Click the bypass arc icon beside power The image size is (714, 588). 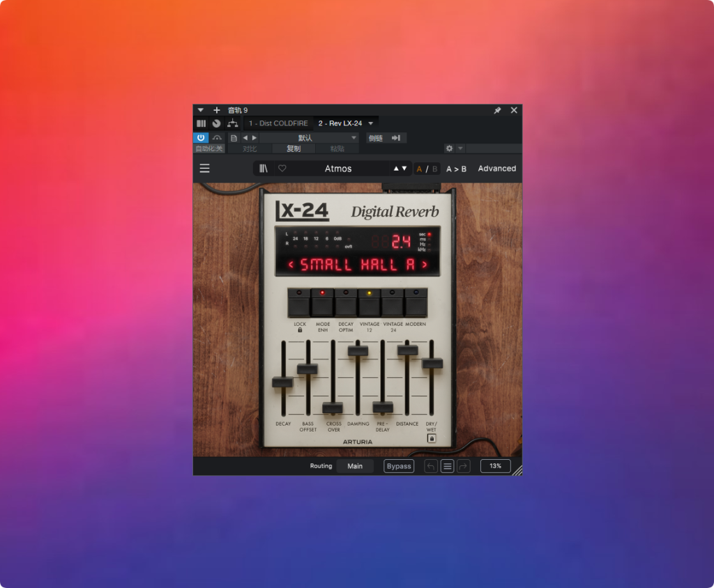pyautogui.click(x=218, y=138)
